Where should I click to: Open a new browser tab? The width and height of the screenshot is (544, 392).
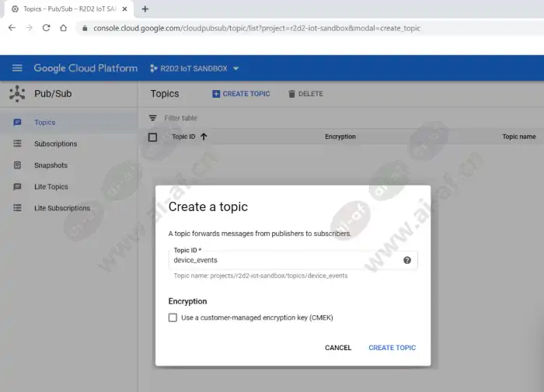coord(145,9)
